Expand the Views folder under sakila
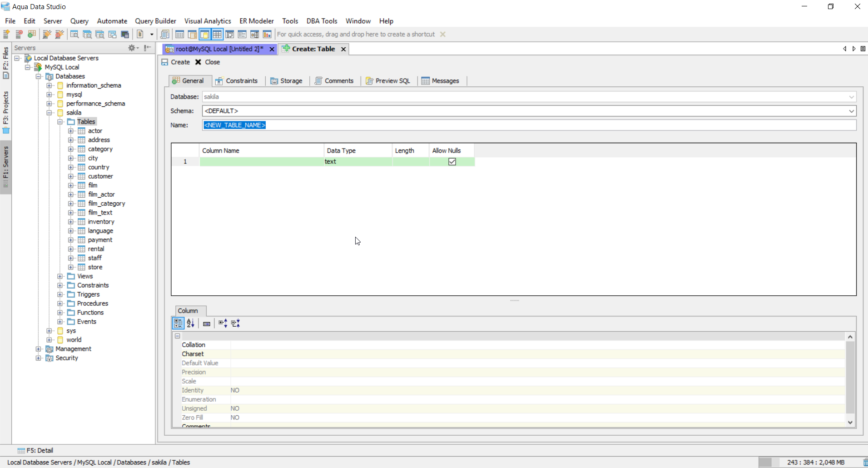This screenshot has width=868, height=468. pos(60,276)
